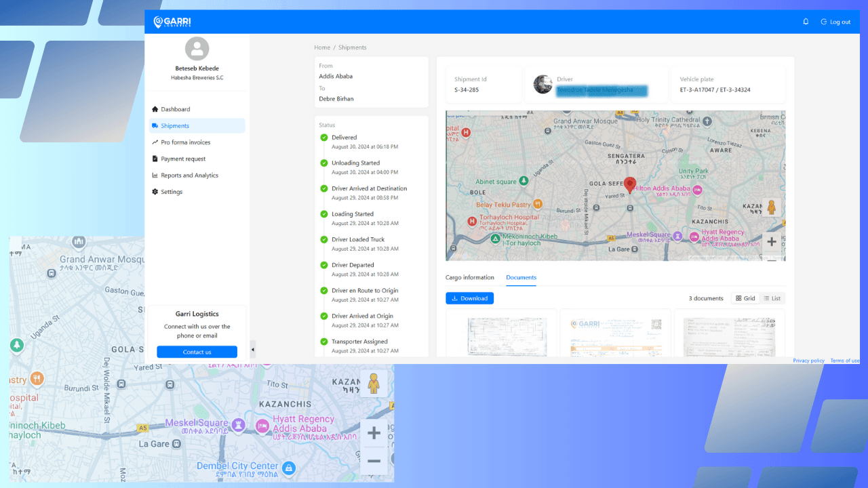Click the driver's profile photo
This screenshot has height=488, width=868.
pos(543,85)
